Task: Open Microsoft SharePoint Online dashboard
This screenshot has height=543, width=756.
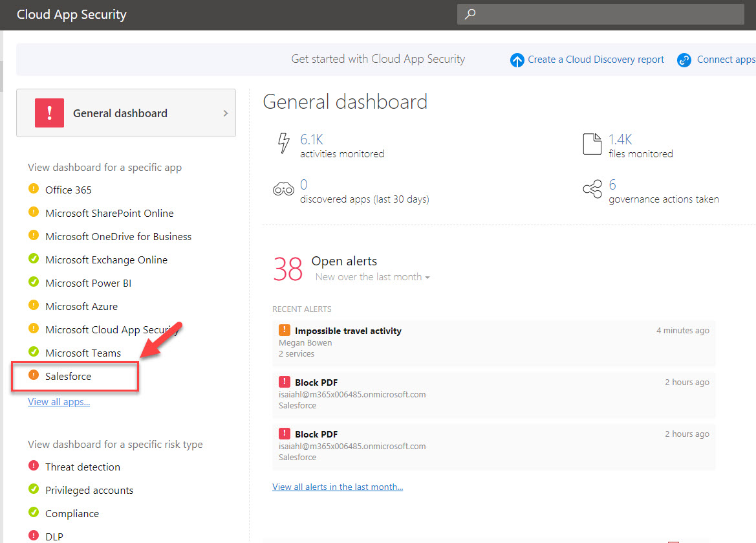Action: (109, 213)
